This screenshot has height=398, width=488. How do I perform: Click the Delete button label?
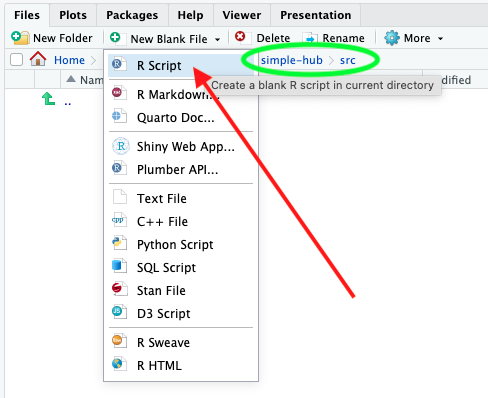pyautogui.click(x=273, y=38)
